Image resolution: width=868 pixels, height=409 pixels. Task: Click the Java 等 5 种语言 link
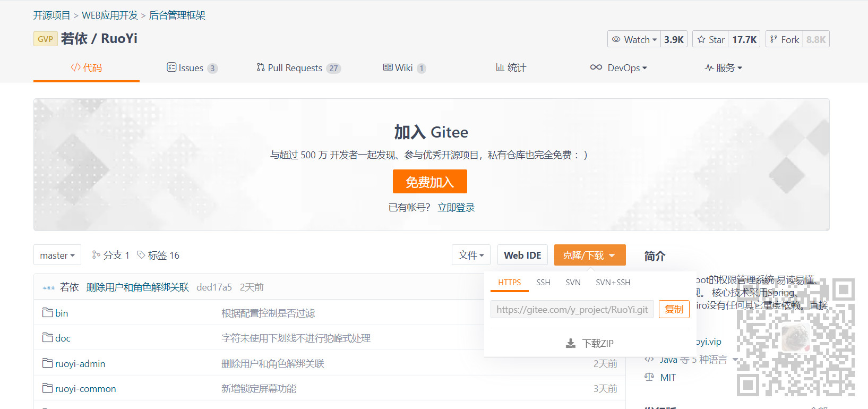pos(693,360)
